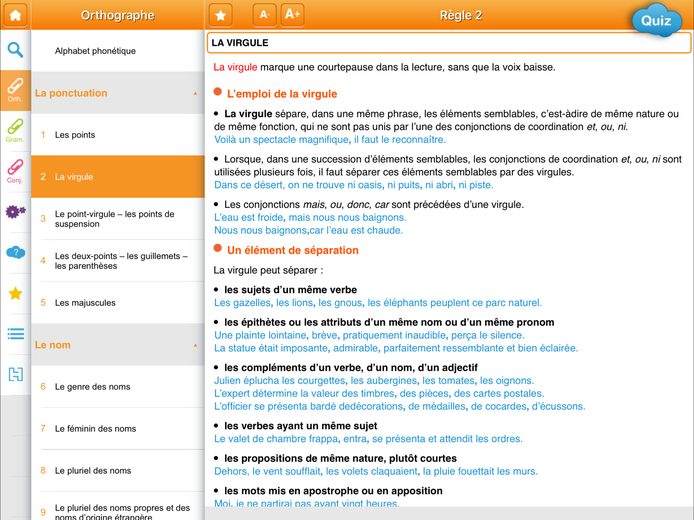Open the list lines icon in sidebar

pyautogui.click(x=15, y=334)
